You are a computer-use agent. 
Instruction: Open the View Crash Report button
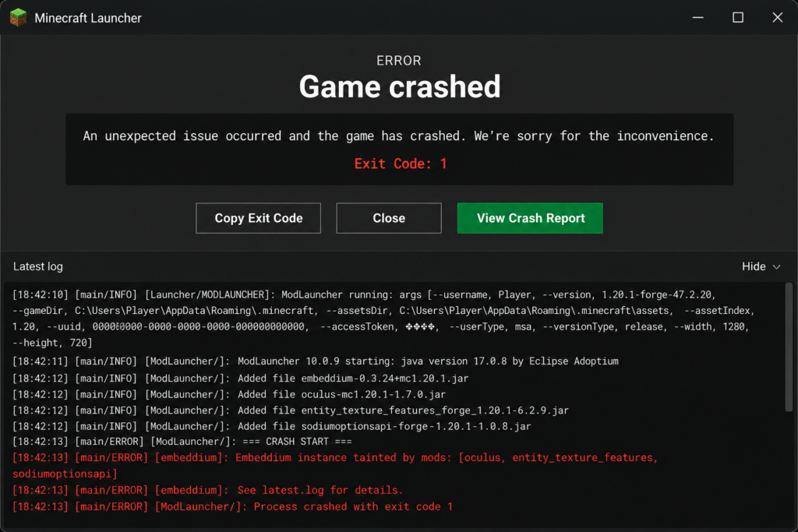click(x=530, y=218)
